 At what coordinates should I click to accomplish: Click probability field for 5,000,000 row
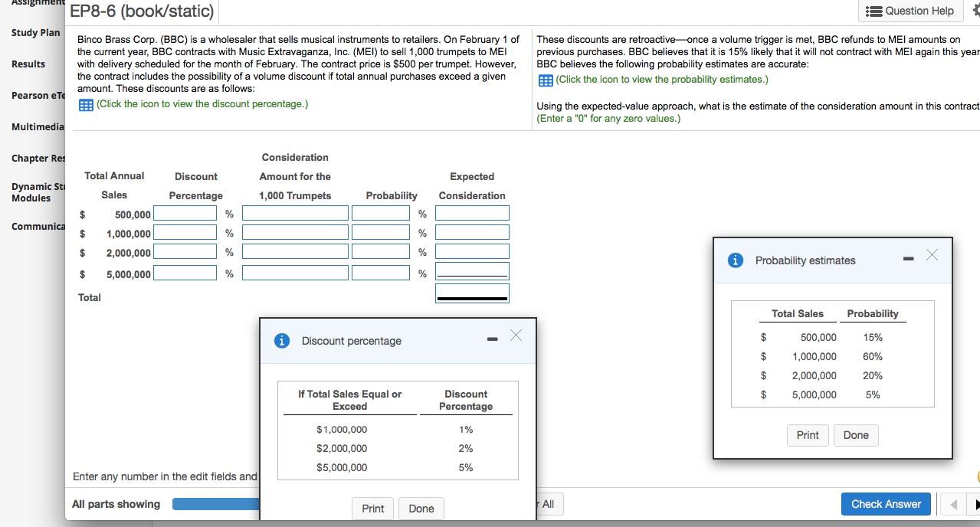pos(381,273)
